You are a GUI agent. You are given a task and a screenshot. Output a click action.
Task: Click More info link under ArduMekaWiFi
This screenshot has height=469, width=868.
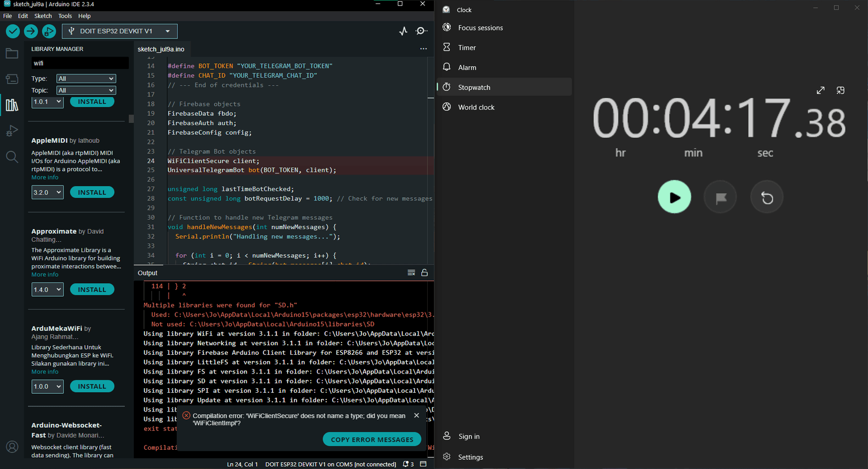[x=45, y=371]
